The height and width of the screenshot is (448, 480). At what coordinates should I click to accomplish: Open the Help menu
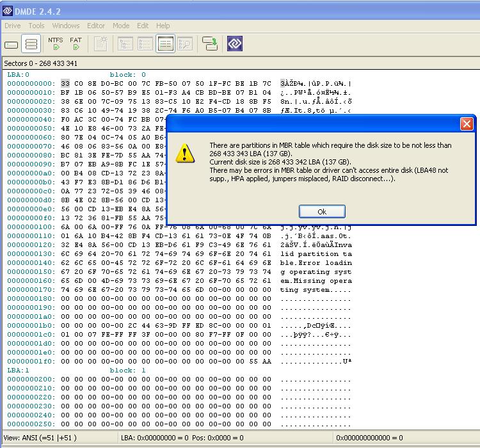click(x=163, y=26)
